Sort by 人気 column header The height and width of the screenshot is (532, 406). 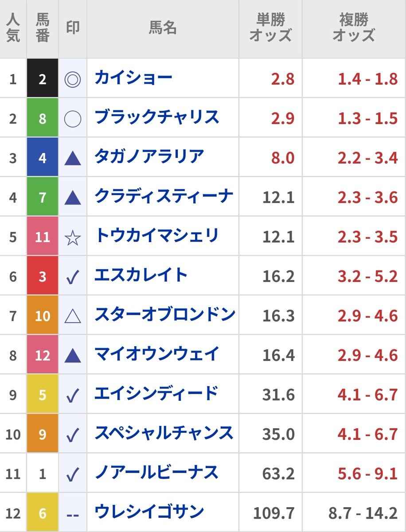pos(13,27)
